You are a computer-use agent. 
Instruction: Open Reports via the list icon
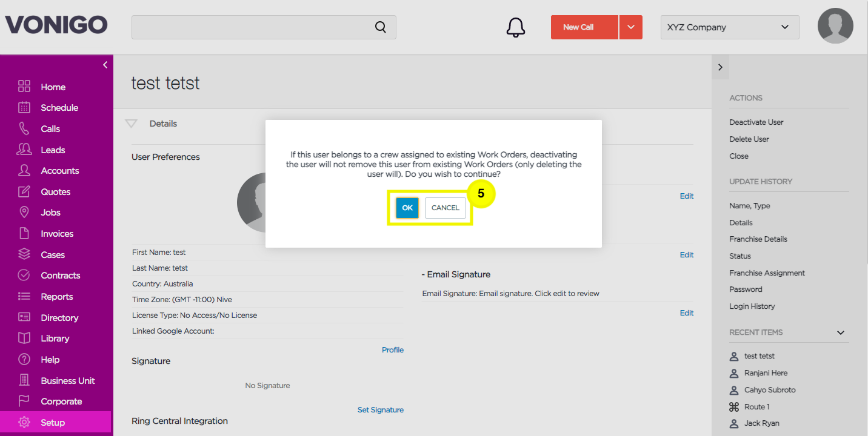(x=24, y=297)
